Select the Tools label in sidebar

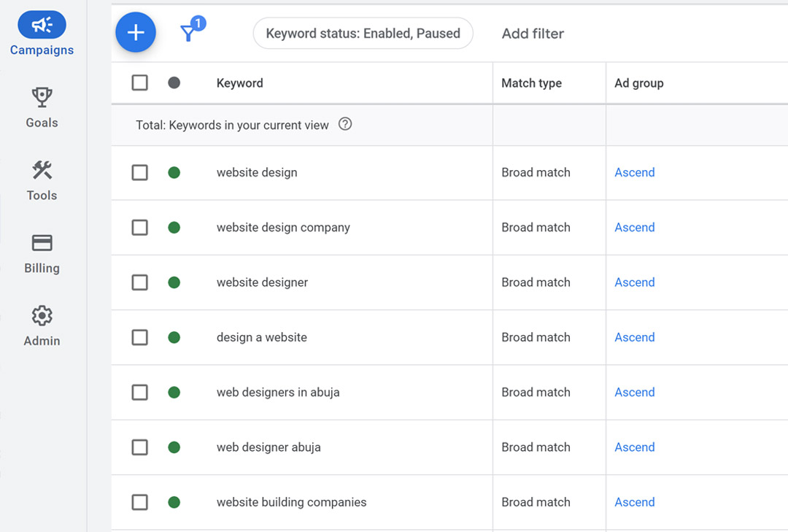point(42,195)
